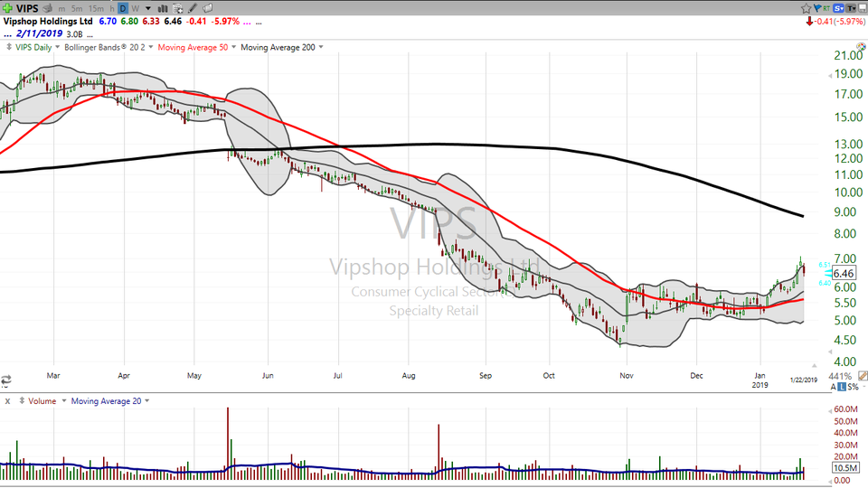Click the up-down mover beside Volume
The height and width of the screenshot is (488, 868).
click(22, 400)
